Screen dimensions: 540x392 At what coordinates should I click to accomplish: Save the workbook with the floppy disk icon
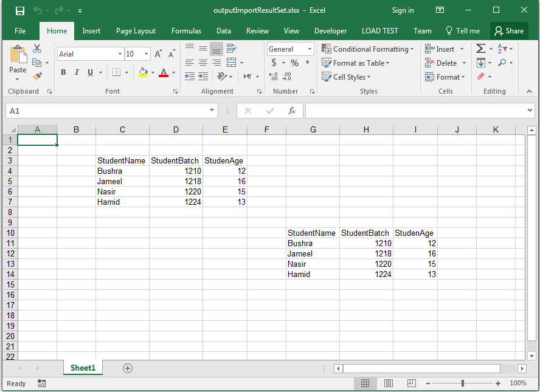pos(20,11)
